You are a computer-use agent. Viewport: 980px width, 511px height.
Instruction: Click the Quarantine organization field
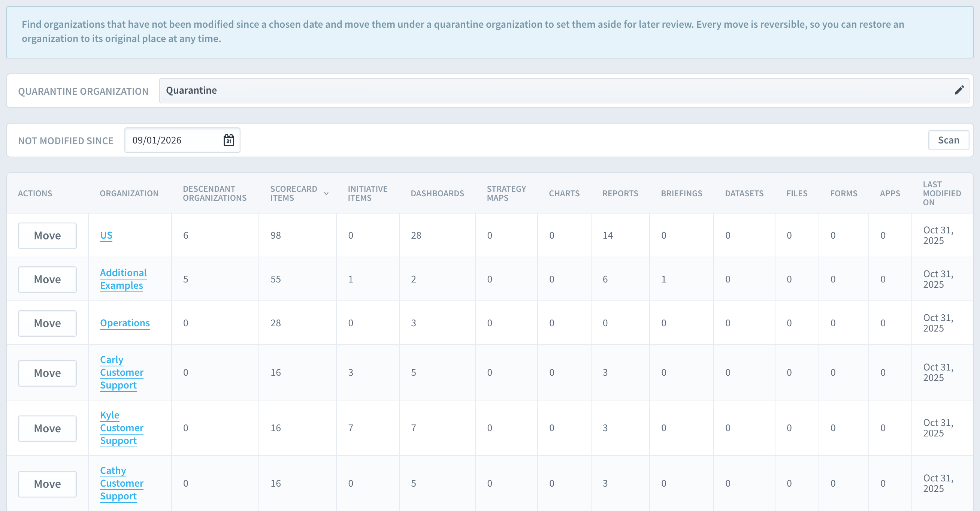[564, 91]
